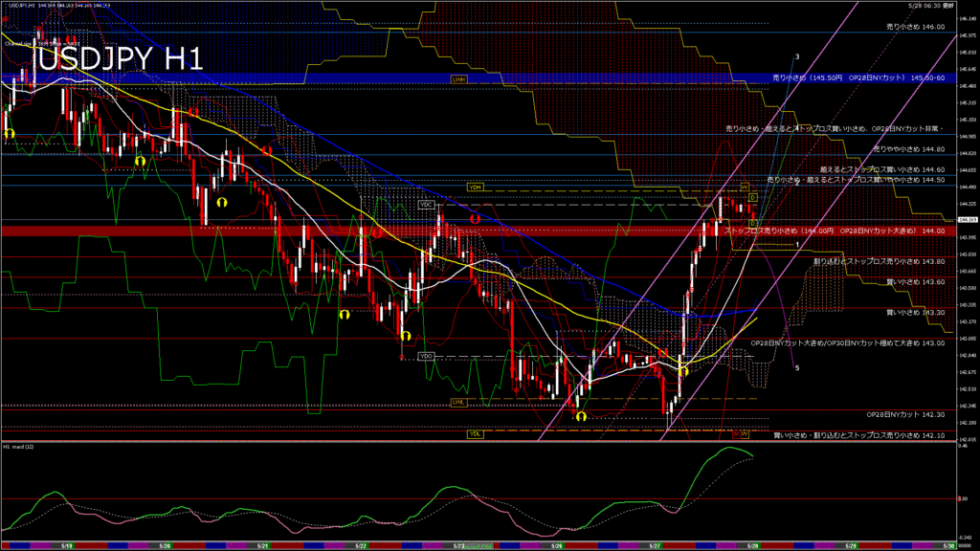Click the LWL last week low label

coord(458,403)
